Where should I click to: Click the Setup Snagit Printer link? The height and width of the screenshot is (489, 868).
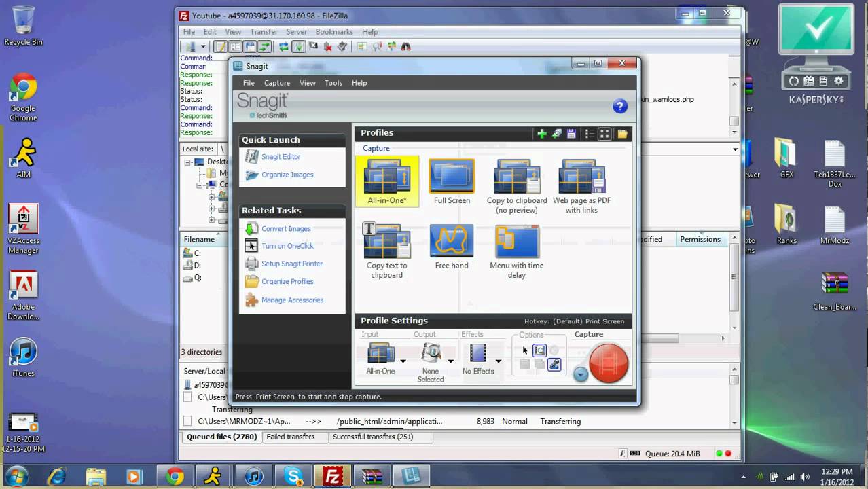[x=292, y=264]
